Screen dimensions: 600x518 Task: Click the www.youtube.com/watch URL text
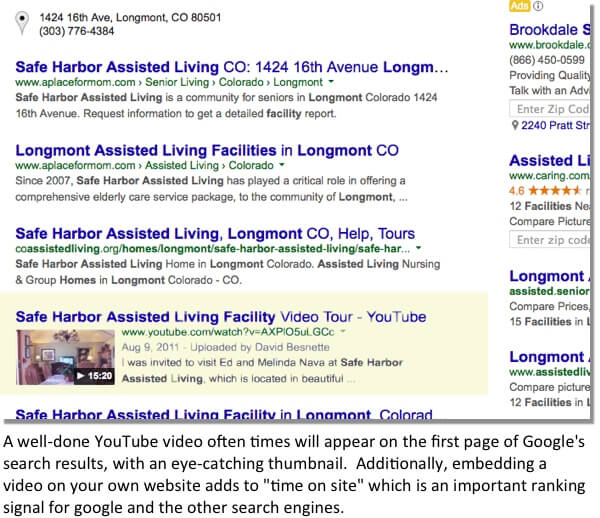pos(228,332)
